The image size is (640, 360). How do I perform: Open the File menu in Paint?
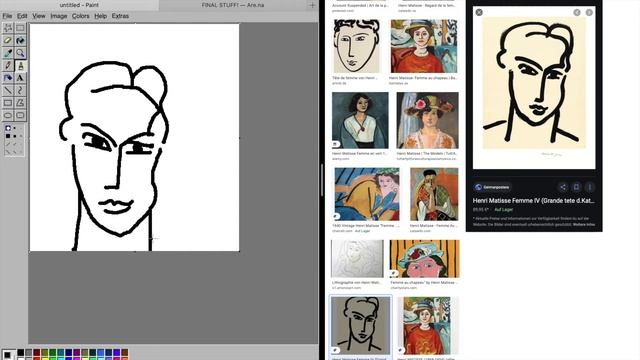point(7,16)
